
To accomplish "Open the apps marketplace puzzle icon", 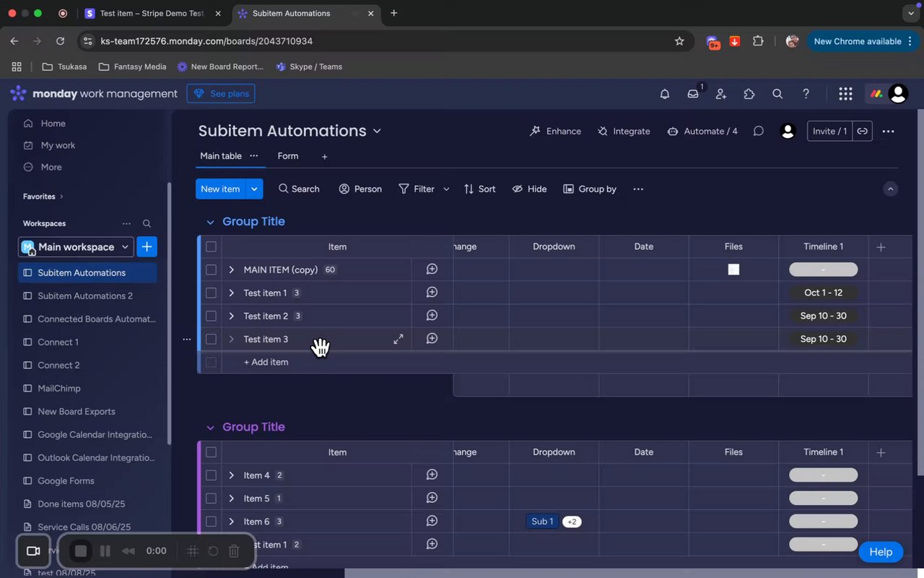I will 749,94.
